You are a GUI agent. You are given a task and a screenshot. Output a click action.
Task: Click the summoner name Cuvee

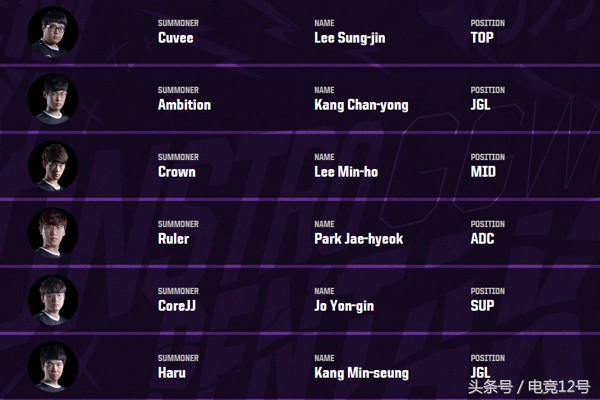pos(176,38)
